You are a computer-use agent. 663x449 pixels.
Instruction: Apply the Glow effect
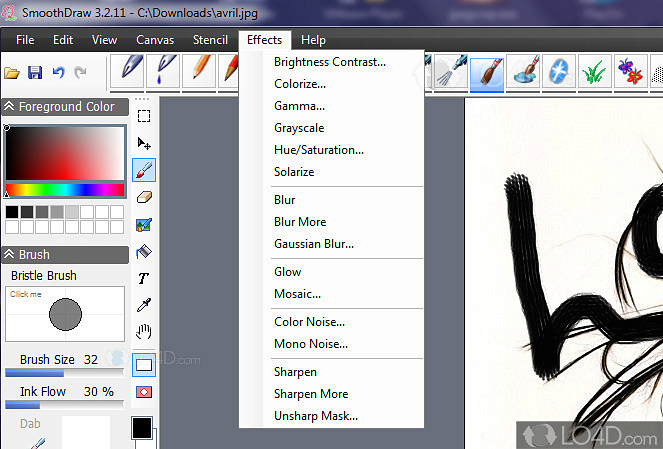click(332, 272)
